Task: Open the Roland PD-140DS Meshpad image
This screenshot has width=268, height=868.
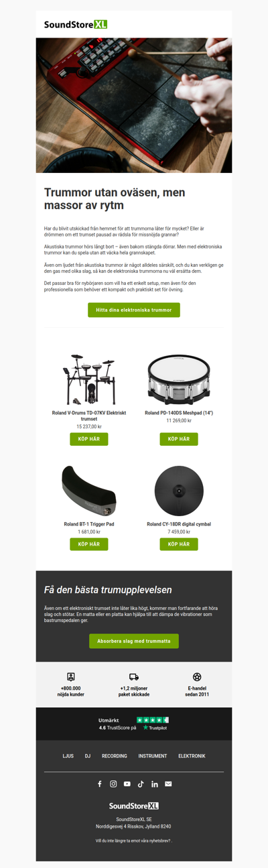Action: tap(179, 379)
